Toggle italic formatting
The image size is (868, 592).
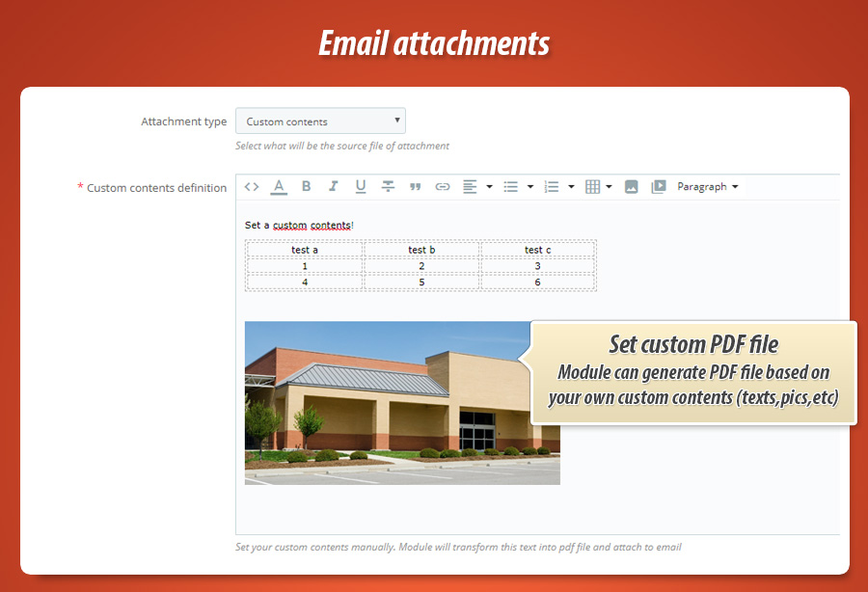[333, 186]
